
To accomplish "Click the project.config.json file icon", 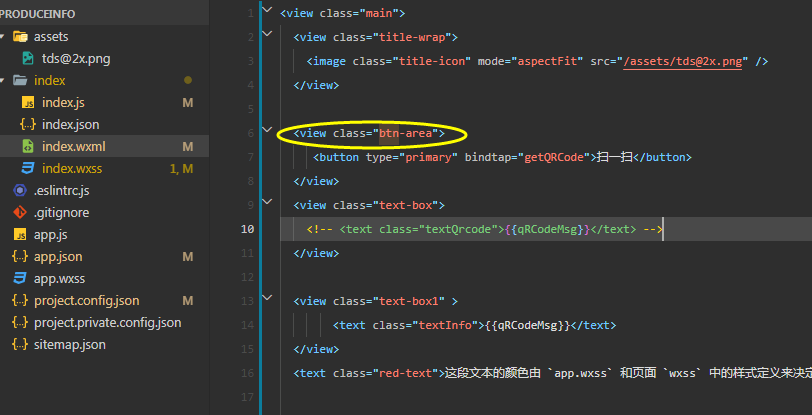I will [20, 301].
